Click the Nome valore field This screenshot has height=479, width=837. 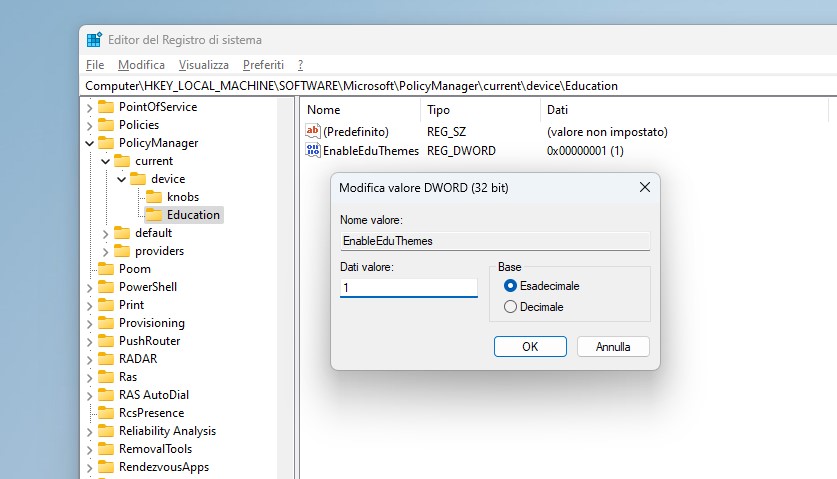(x=495, y=241)
